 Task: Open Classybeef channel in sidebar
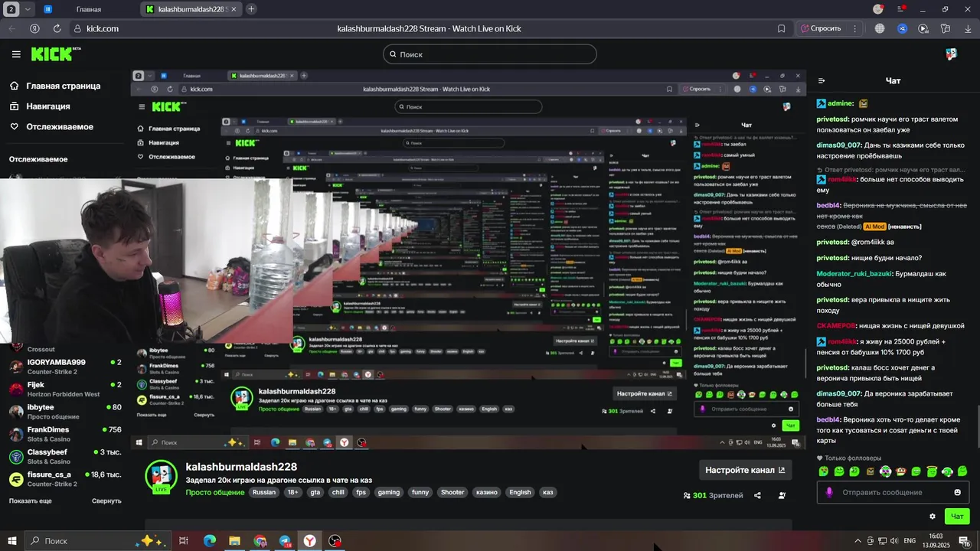coord(65,456)
